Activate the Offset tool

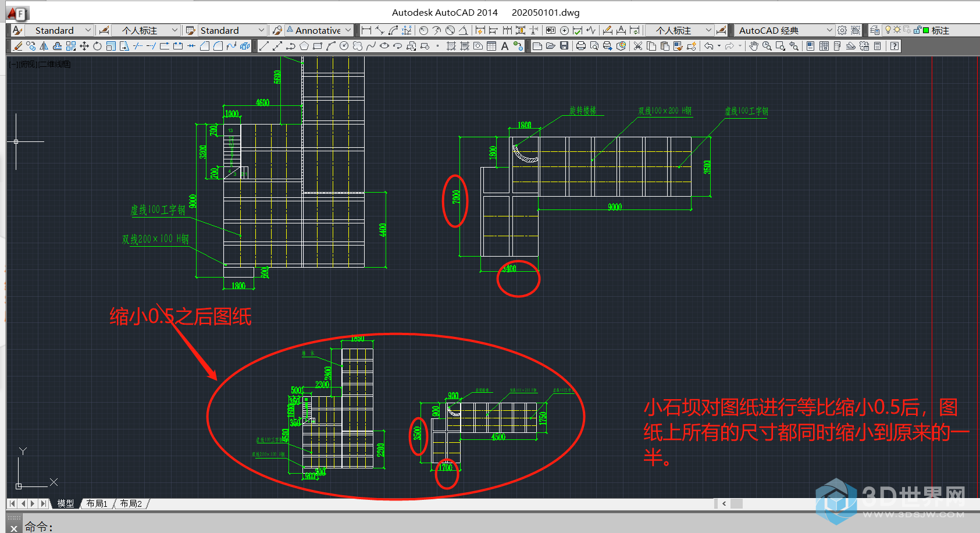point(57,46)
